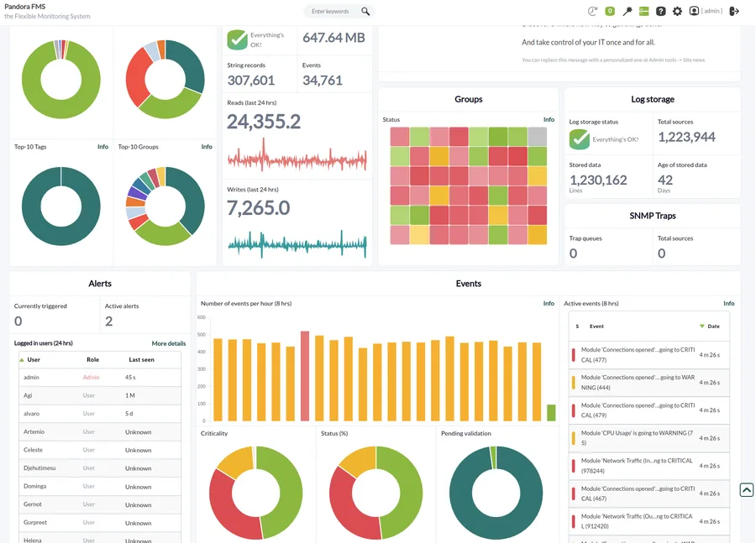Click the logout arrow icon
The image size is (756, 543).
click(734, 11)
